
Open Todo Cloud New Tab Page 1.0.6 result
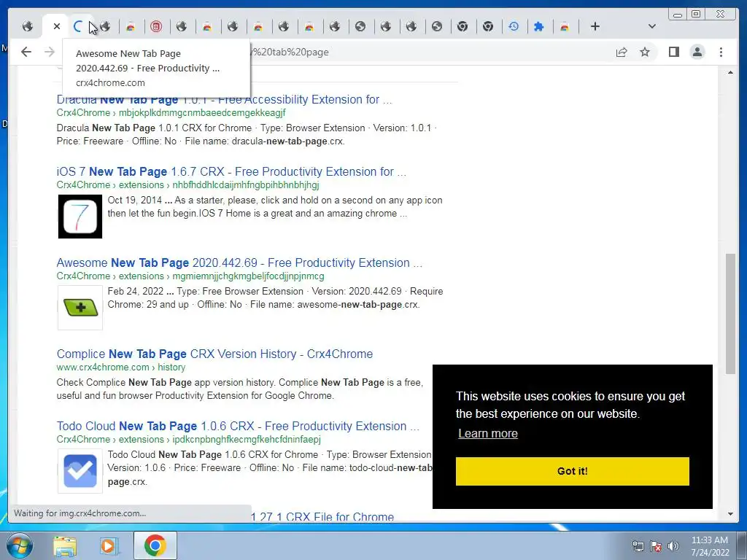(238, 426)
